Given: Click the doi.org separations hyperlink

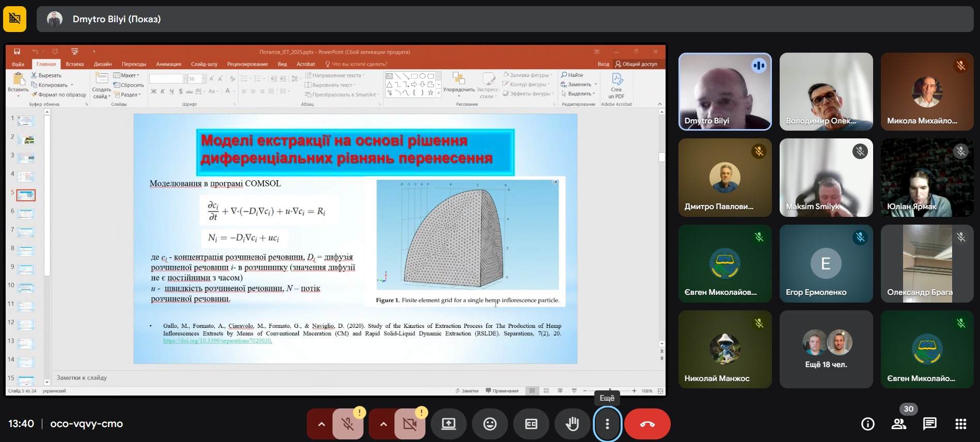Looking at the screenshot, I should pyautogui.click(x=217, y=341).
